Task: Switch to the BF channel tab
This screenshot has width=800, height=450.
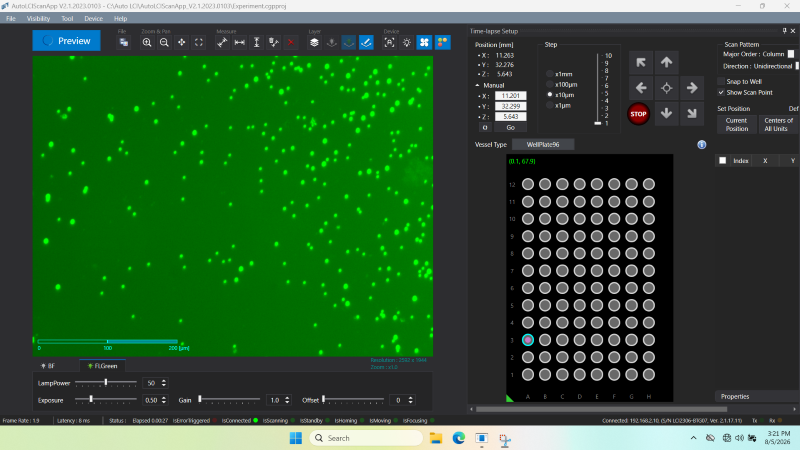Action: tap(48, 366)
